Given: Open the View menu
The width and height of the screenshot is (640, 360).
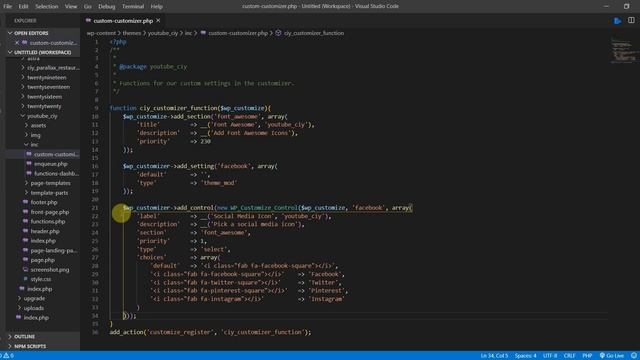Looking at the screenshot, I should tap(71, 7).
